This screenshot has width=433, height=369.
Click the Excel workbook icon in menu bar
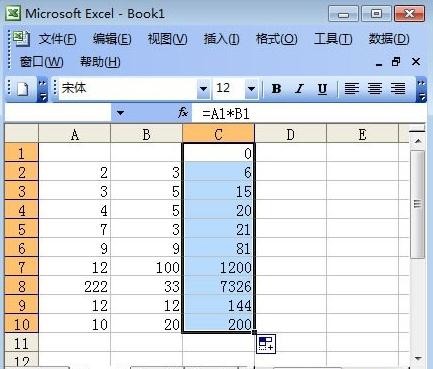click(x=21, y=38)
